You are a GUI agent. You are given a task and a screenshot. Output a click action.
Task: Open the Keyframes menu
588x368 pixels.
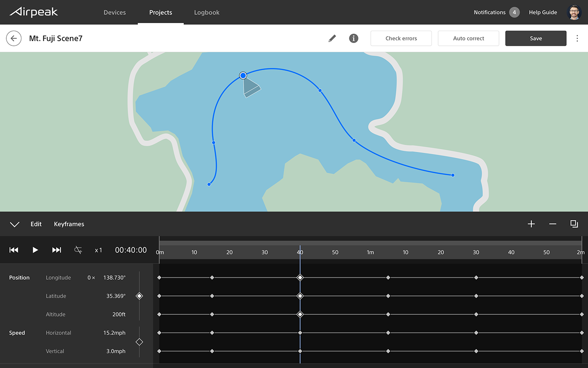point(69,224)
